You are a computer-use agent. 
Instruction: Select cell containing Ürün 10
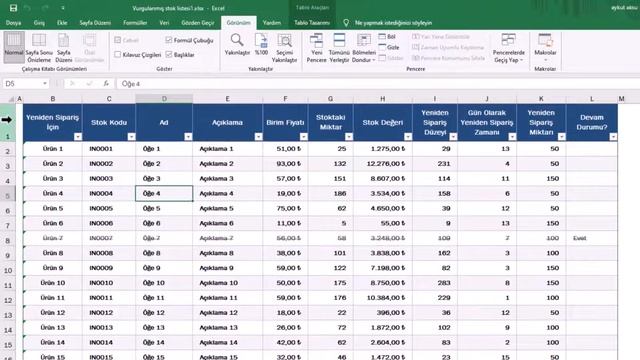pyautogui.click(x=53, y=283)
